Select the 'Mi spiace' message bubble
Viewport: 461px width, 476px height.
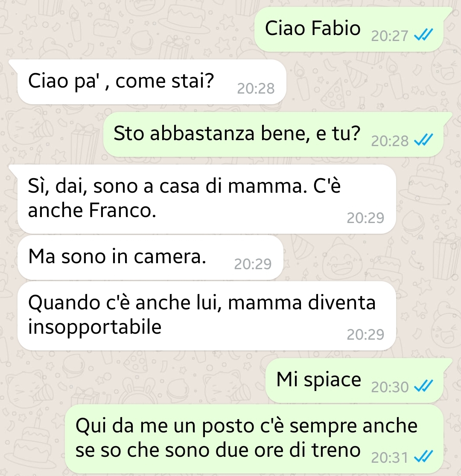click(354, 381)
